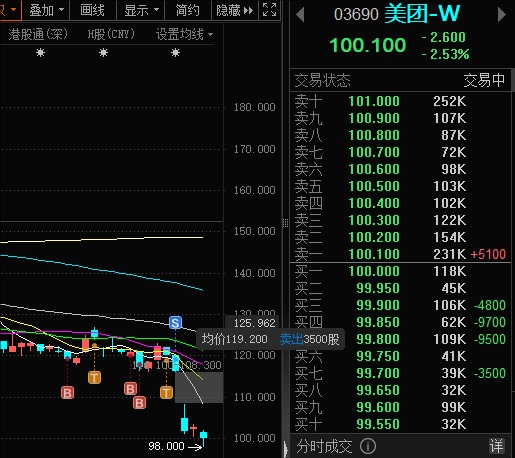Viewport: 515px width, 458px height.
Task: Select 卖三 price 100.300
Action: [374, 220]
